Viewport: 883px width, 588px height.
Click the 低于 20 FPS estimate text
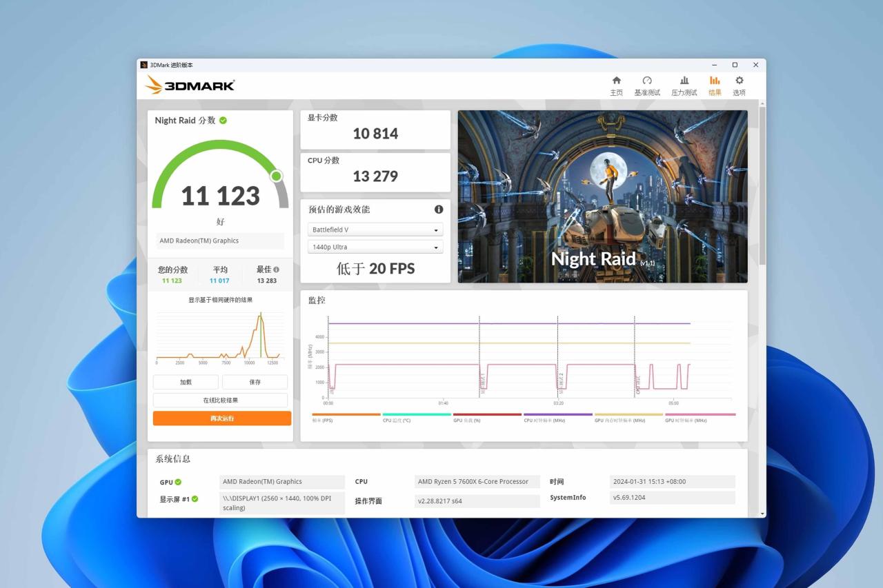(375, 268)
